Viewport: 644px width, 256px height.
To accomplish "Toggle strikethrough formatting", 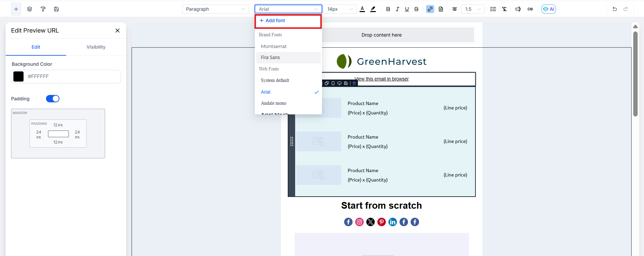I will pos(416,9).
